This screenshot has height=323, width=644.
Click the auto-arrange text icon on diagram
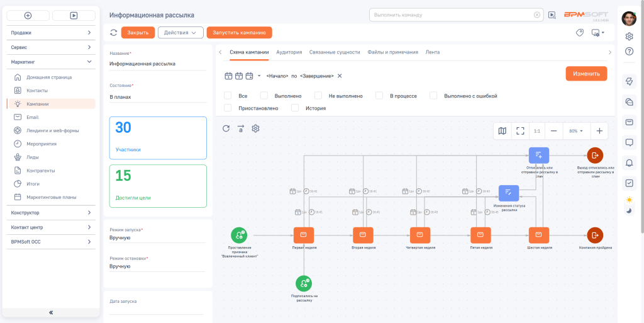241,128
